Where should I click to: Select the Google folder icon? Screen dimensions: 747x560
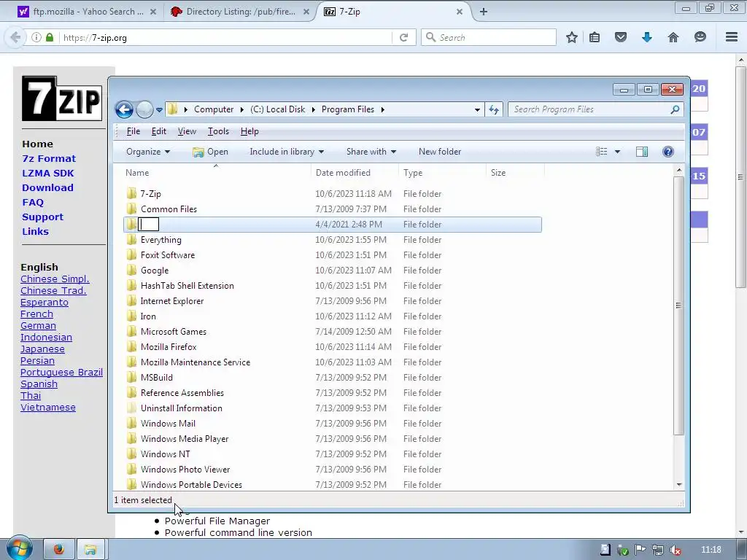pyautogui.click(x=132, y=271)
